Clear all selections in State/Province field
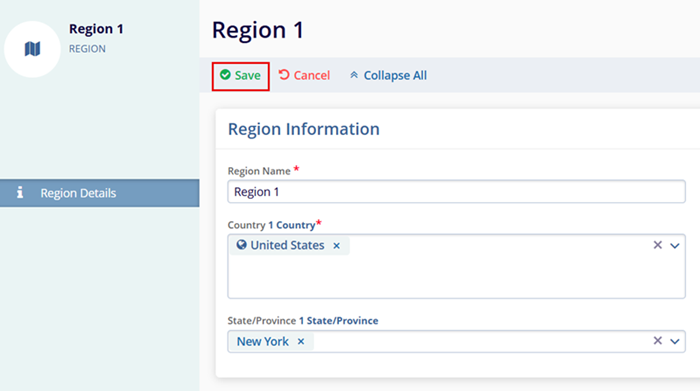The height and width of the screenshot is (391, 700). tap(658, 341)
